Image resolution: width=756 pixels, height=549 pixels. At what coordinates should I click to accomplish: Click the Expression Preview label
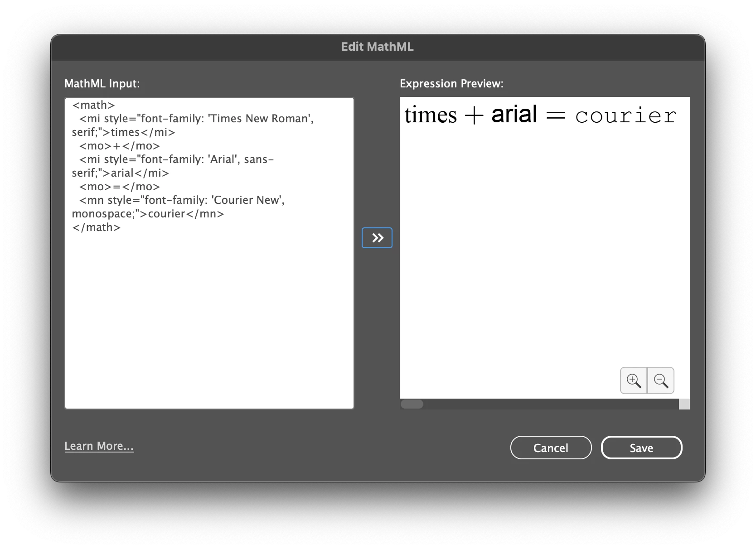point(451,84)
